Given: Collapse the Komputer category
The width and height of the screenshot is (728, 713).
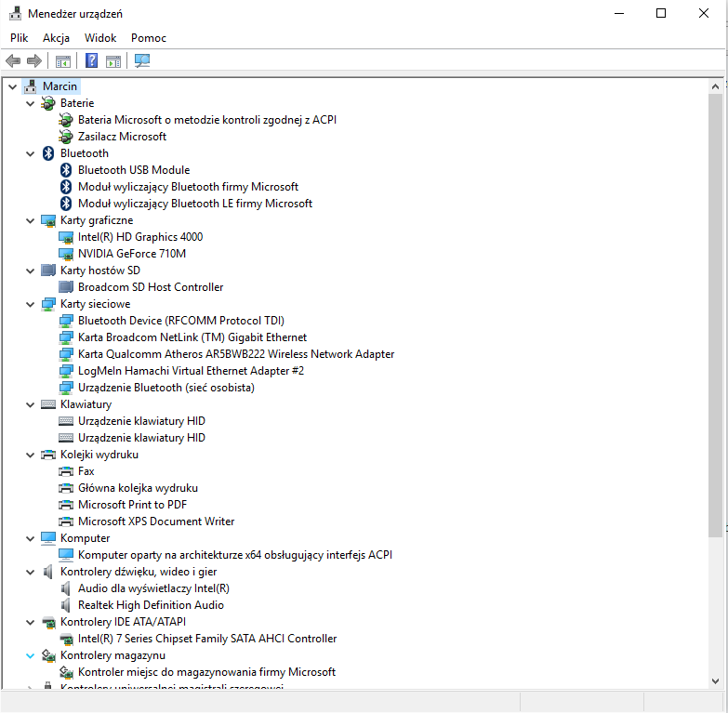Looking at the screenshot, I should [30, 538].
